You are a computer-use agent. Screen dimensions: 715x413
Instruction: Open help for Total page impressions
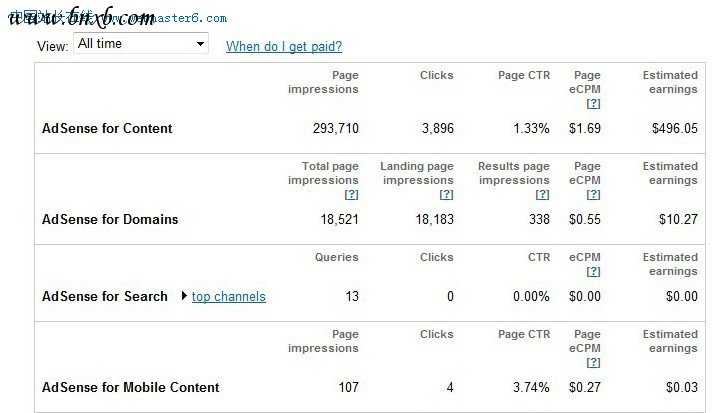351,195
